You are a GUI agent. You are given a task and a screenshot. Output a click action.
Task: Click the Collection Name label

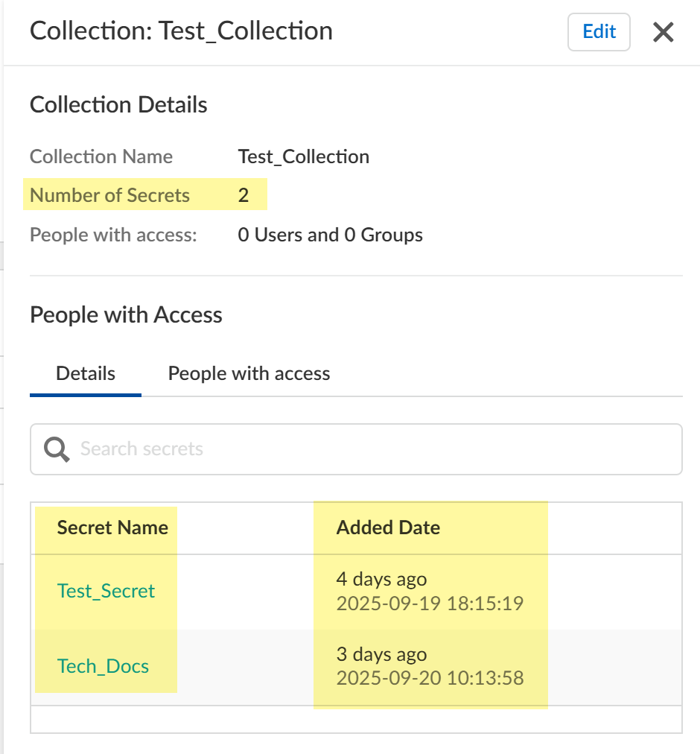pyautogui.click(x=101, y=156)
